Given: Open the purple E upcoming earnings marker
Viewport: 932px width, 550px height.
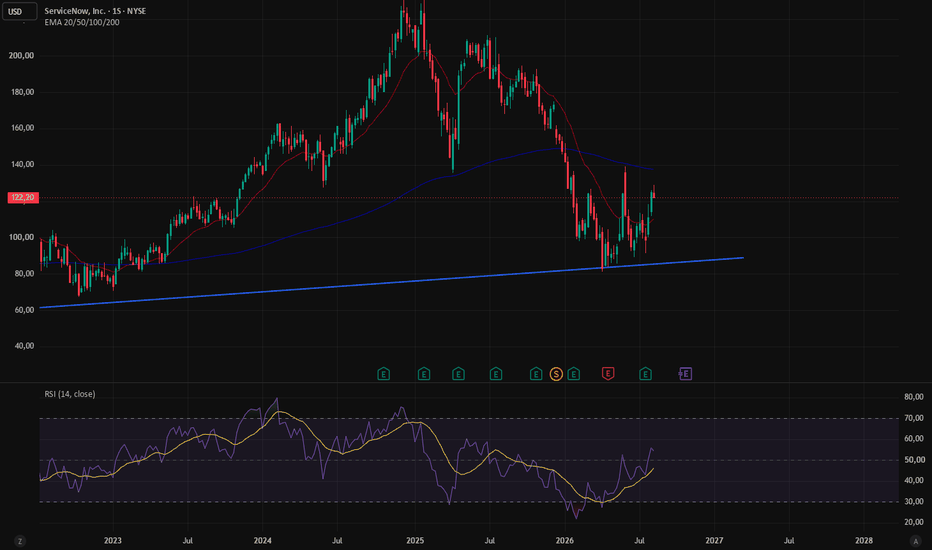Looking at the screenshot, I should pos(685,374).
